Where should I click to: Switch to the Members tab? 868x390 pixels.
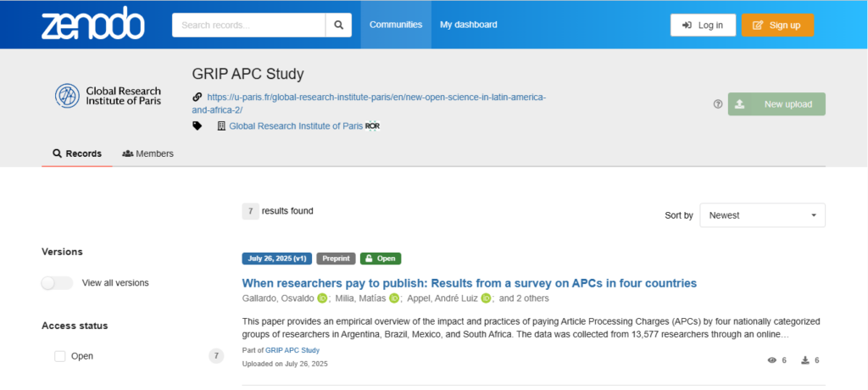[147, 153]
